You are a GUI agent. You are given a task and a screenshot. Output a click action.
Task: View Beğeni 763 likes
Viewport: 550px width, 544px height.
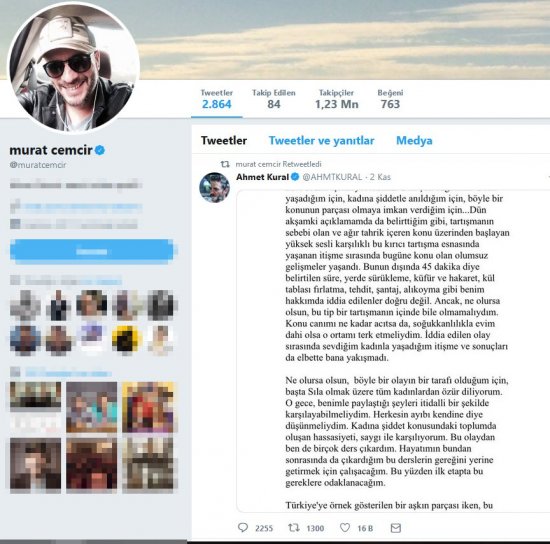390,99
